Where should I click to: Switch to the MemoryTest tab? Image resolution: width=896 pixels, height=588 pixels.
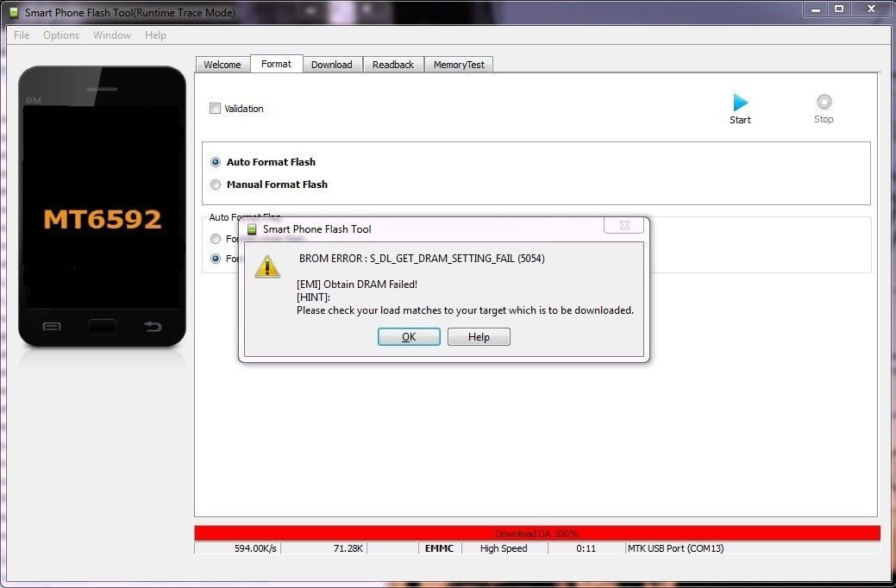point(459,65)
